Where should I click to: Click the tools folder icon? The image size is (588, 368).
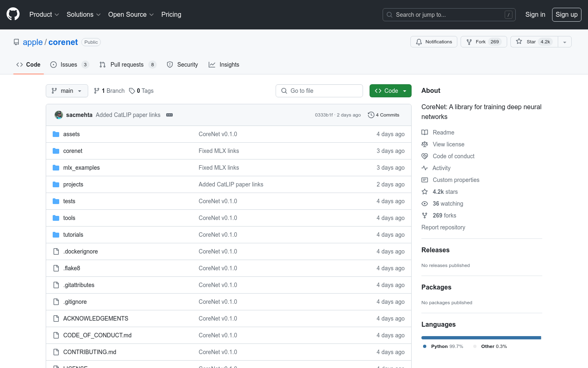[x=56, y=218]
